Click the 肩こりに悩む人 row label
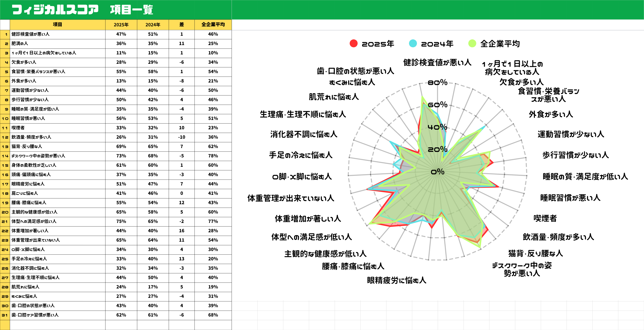The image size is (644, 330). click(25, 193)
